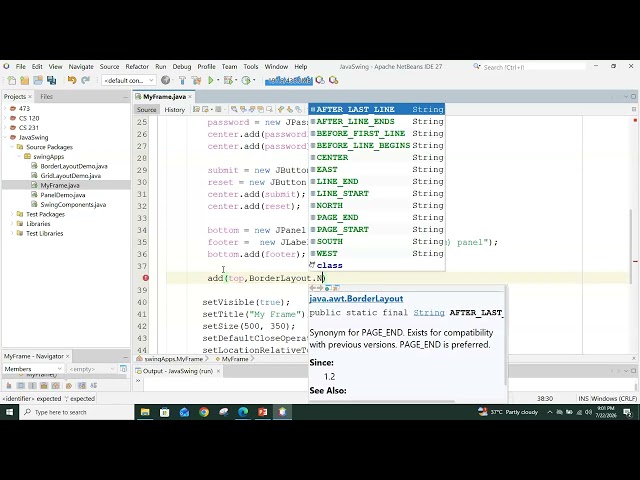
Task: Select PanelDemo.java in project tree
Action: pos(63,195)
